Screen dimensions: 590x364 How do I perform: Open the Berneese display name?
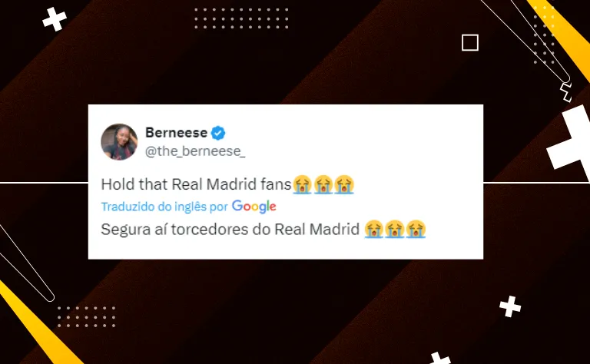(x=176, y=133)
